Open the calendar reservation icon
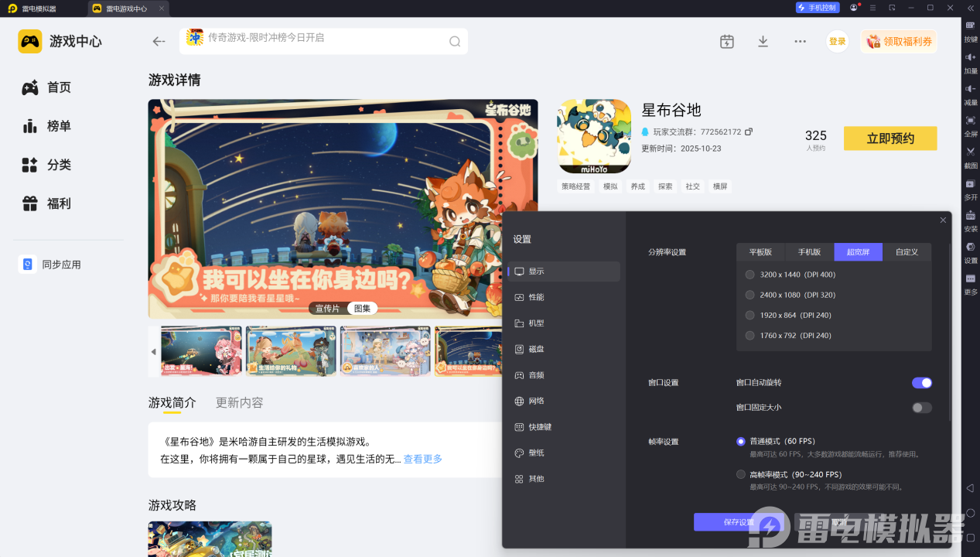980x557 pixels. pos(726,42)
